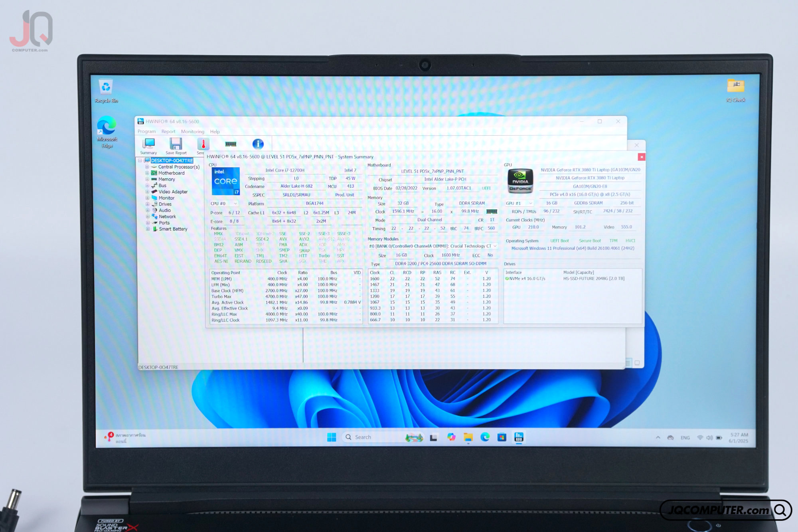
Task: Select Audio in the device tree
Action: [x=165, y=210]
